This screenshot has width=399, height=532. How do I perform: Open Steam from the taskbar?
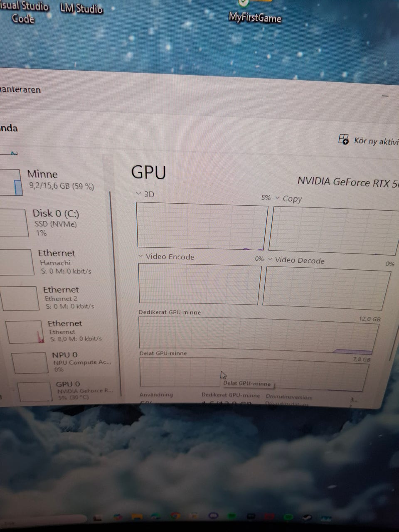[307, 517]
